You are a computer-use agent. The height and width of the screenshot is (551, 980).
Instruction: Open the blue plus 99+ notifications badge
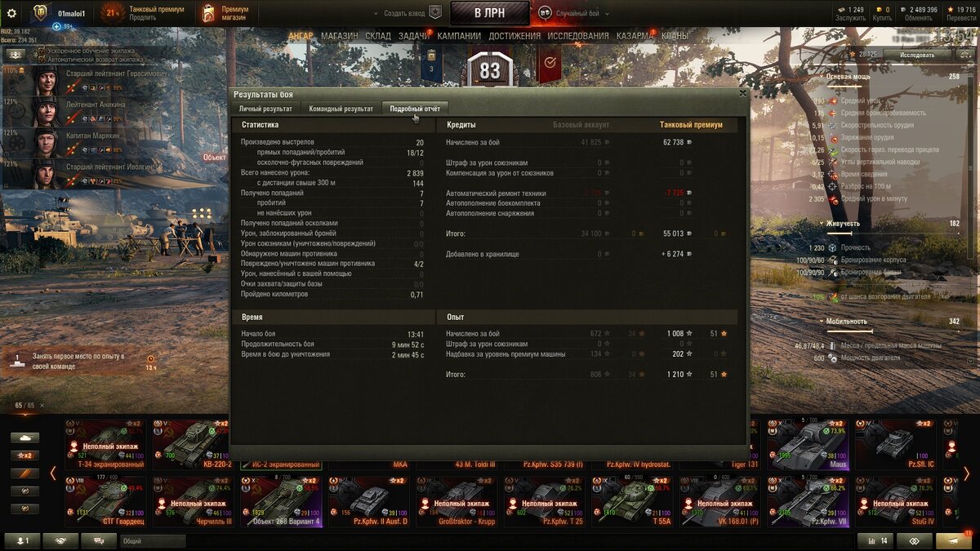pos(63,26)
